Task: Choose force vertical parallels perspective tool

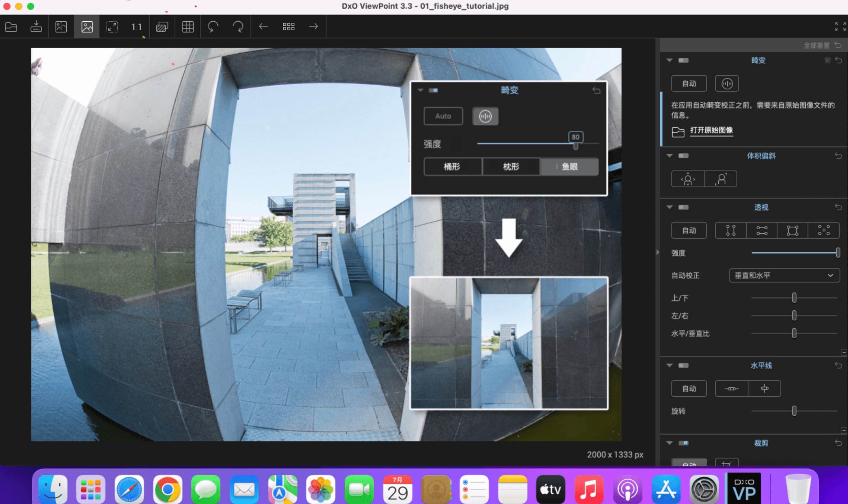Action: (x=731, y=230)
